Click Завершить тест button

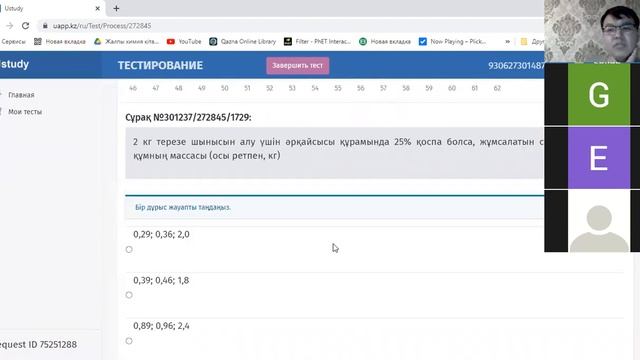[298, 65]
